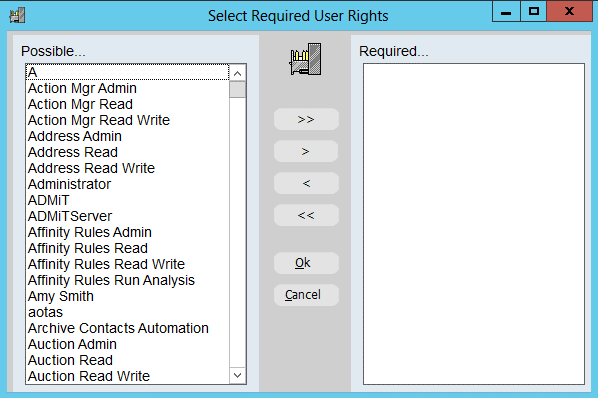Click the Possible list scroll up arrow
This screenshot has width=598, height=398.
(x=238, y=73)
